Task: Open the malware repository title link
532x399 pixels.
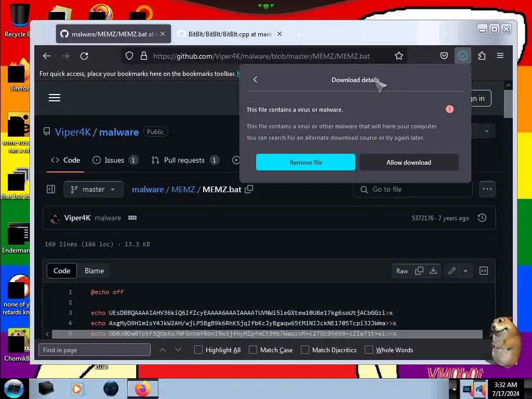Action: click(x=119, y=132)
